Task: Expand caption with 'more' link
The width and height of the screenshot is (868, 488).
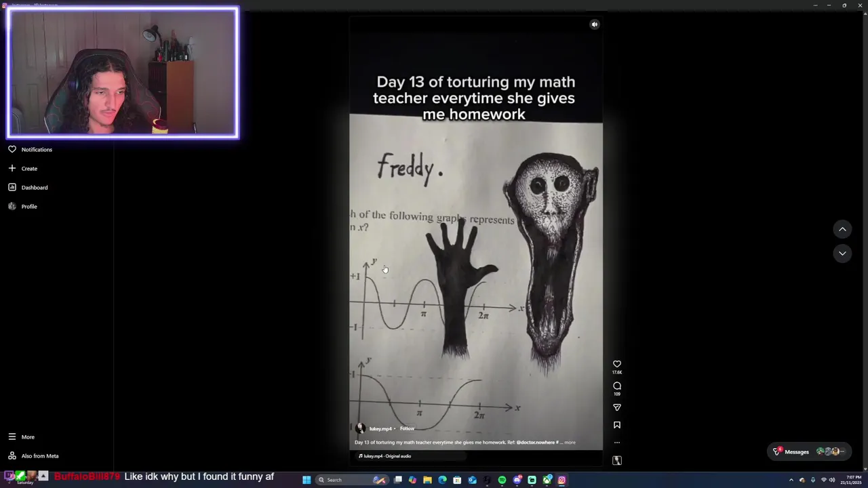Action: [x=570, y=443]
